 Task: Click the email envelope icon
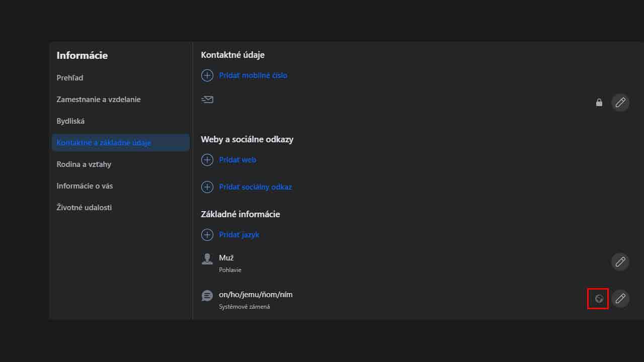pos(207,100)
